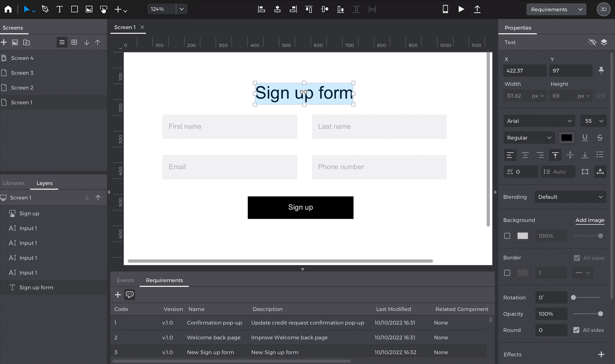615x364 pixels.
Task: Click the Add image link
Action: pyautogui.click(x=589, y=220)
